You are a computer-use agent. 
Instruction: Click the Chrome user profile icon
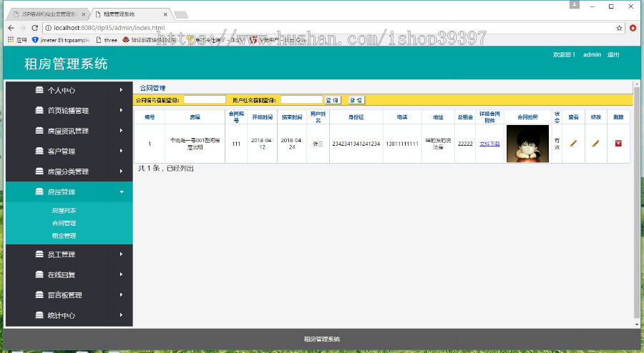click(x=574, y=5)
